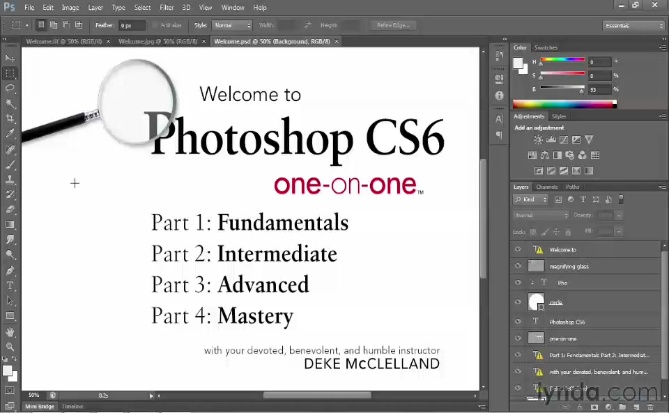Click the foreground color swatch in toolbar
The width and height of the screenshot is (669, 413).
(x=8, y=371)
